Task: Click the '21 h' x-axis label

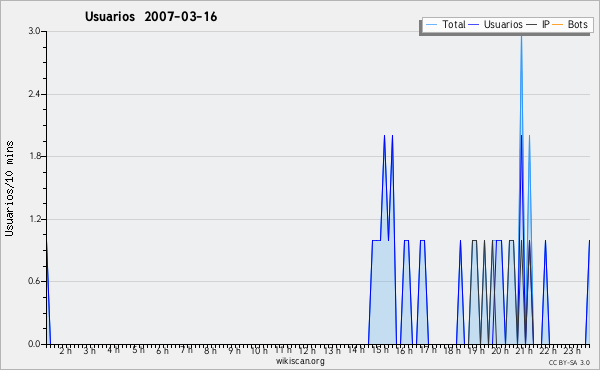Action: 524,351
